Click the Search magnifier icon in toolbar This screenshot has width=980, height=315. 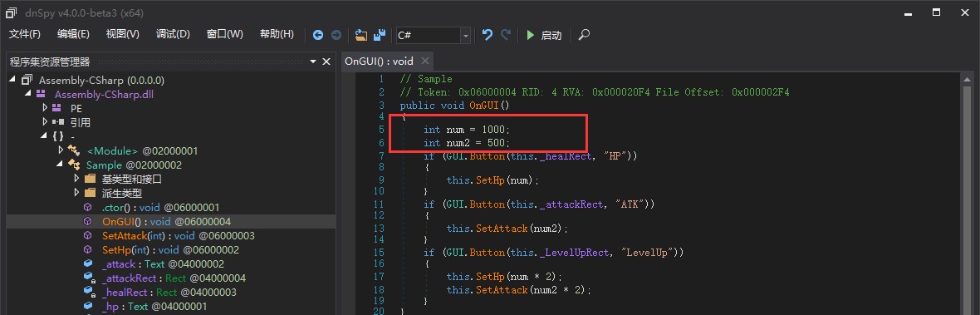[584, 36]
